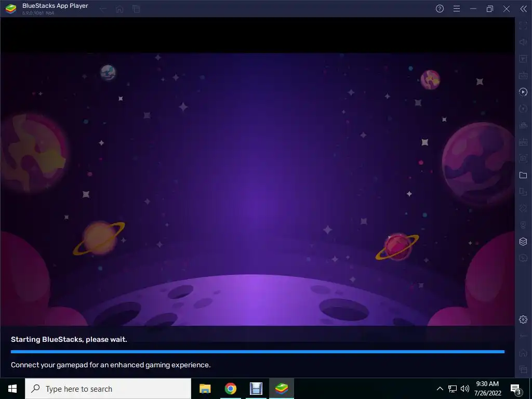The image size is (532, 399).
Task: Open BlueStacks settings gear icon
Action: [x=523, y=320]
